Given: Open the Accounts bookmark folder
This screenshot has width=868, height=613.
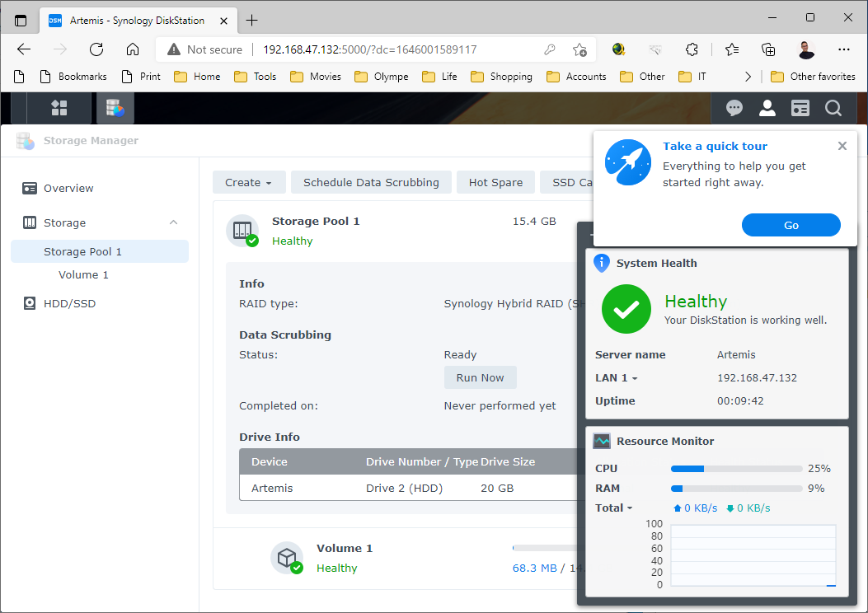Looking at the screenshot, I should click(x=576, y=77).
